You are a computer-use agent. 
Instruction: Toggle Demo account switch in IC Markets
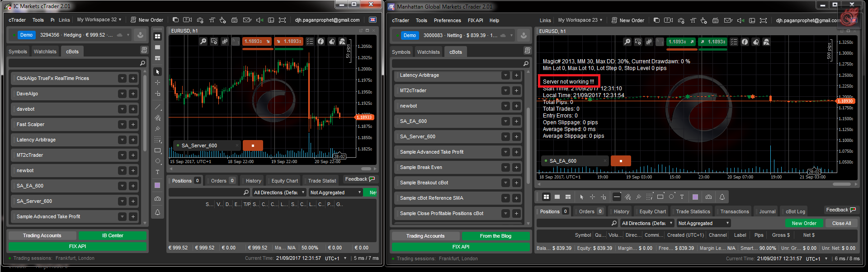[x=26, y=35]
